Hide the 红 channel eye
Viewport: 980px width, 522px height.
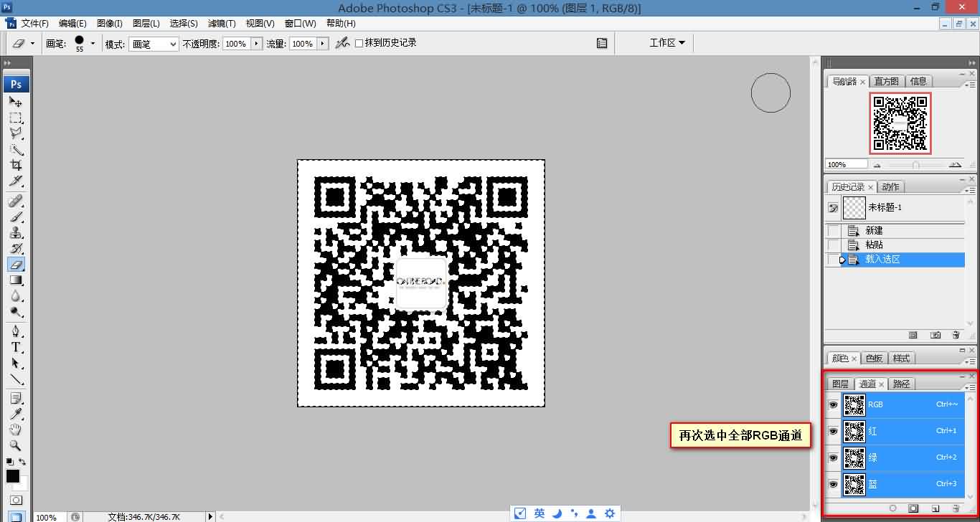[834, 431]
